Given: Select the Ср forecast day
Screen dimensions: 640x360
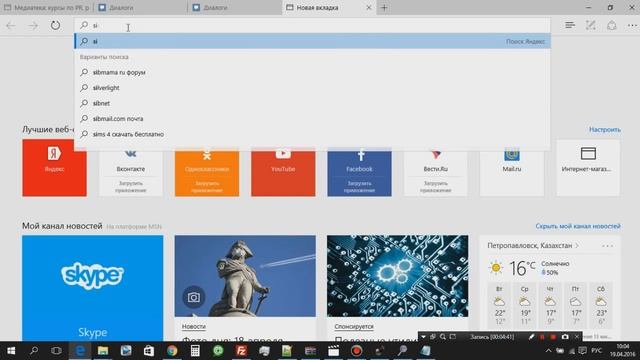Looking at the screenshot, I should [x=525, y=306].
